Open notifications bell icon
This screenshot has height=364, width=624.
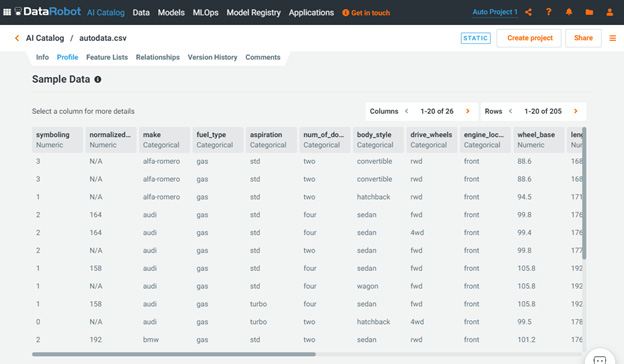pyautogui.click(x=569, y=12)
